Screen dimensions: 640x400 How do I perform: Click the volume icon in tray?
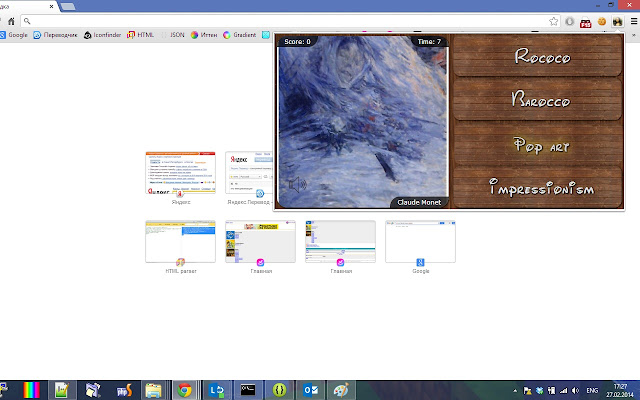click(x=576, y=391)
